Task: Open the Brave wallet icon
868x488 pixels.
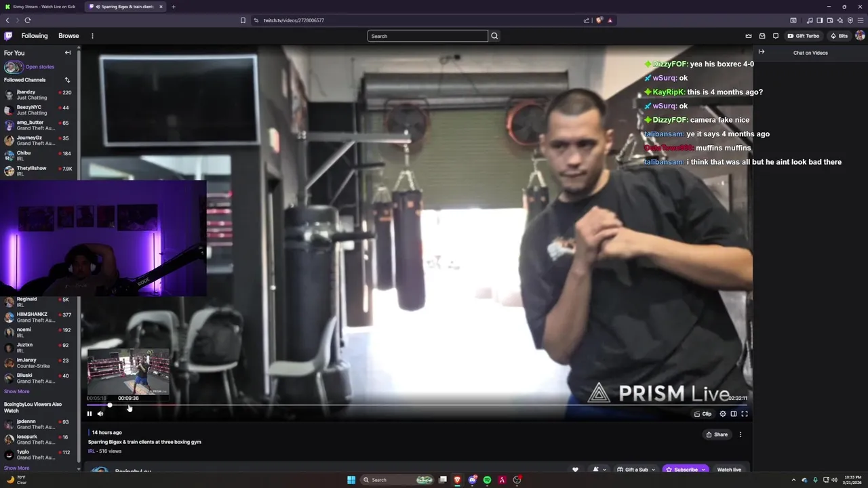Action: (x=830, y=20)
